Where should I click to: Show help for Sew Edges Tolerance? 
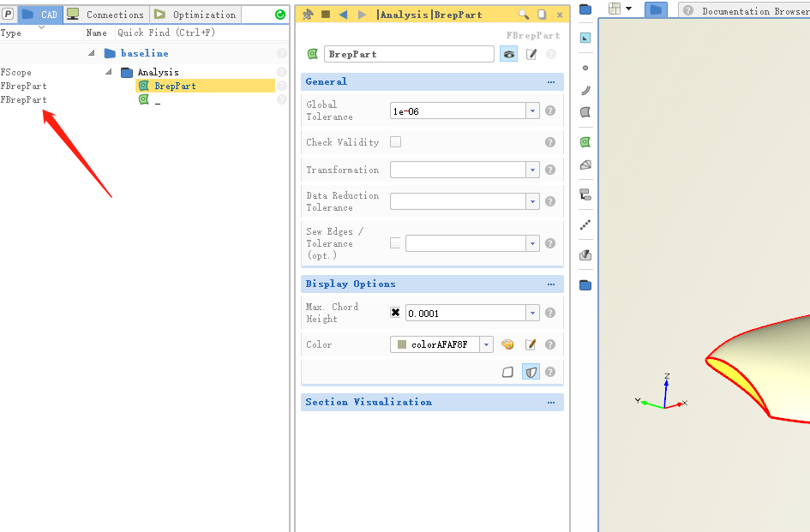coord(550,243)
